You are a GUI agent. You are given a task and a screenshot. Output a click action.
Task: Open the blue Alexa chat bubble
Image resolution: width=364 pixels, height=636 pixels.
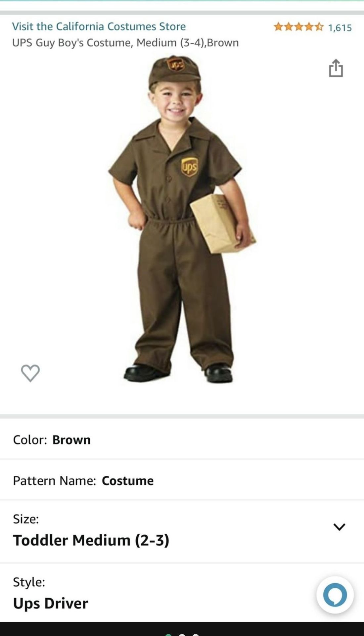pyautogui.click(x=335, y=595)
